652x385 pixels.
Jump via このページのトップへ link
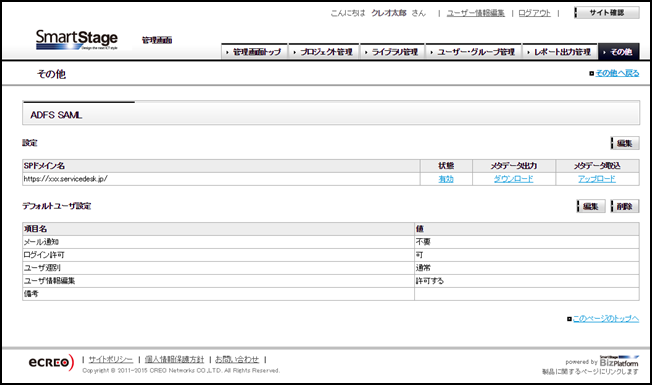[x=606, y=319]
